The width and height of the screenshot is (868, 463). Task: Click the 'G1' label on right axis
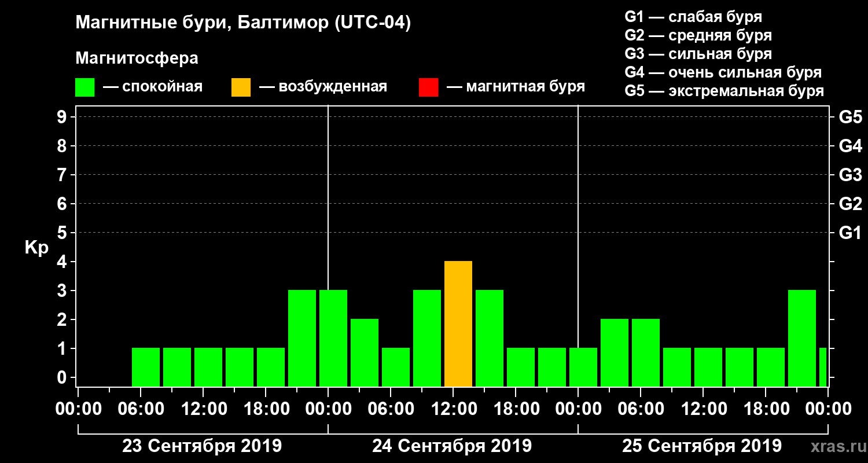(850, 233)
